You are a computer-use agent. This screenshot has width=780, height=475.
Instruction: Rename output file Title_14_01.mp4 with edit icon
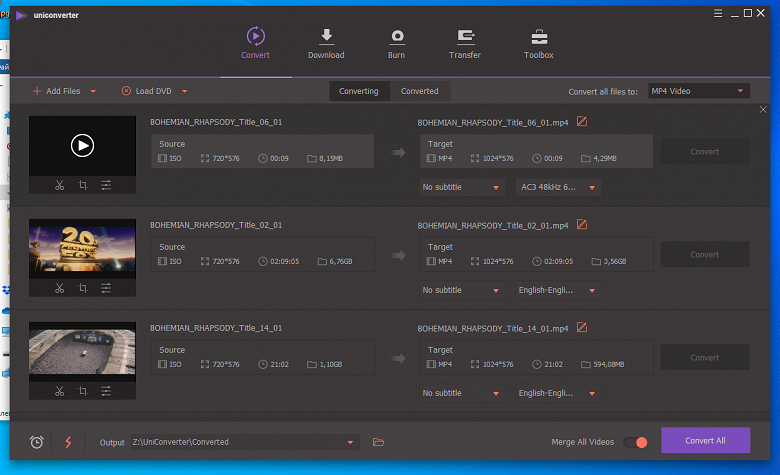click(x=582, y=327)
